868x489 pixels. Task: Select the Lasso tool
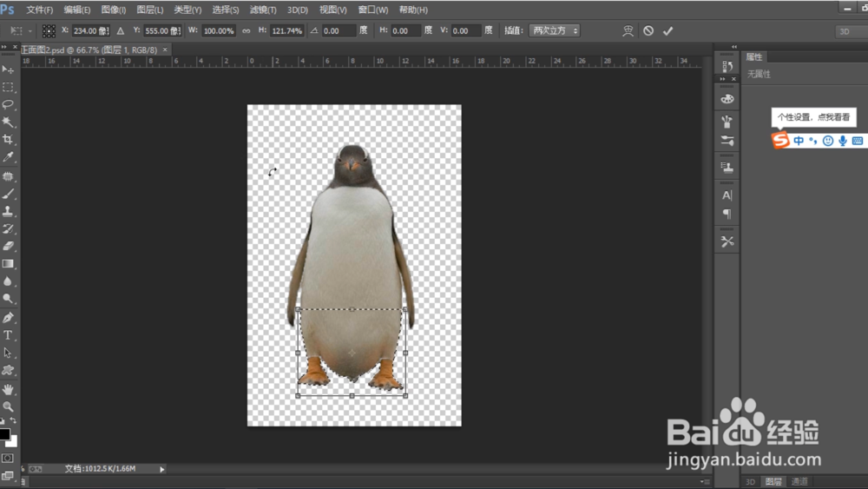(x=8, y=104)
